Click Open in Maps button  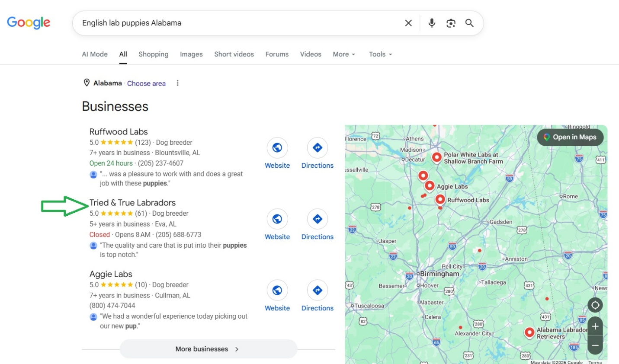tap(570, 137)
